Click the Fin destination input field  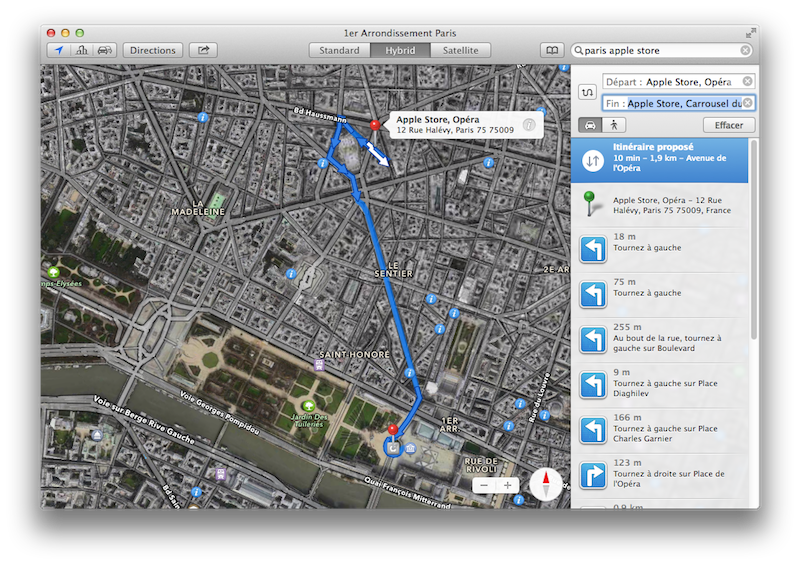click(x=678, y=103)
